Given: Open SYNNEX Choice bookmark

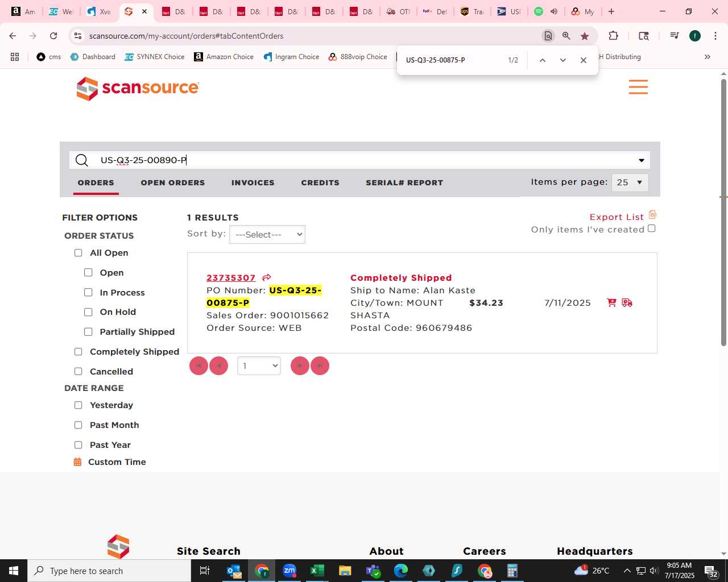Looking at the screenshot, I should coord(155,57).
